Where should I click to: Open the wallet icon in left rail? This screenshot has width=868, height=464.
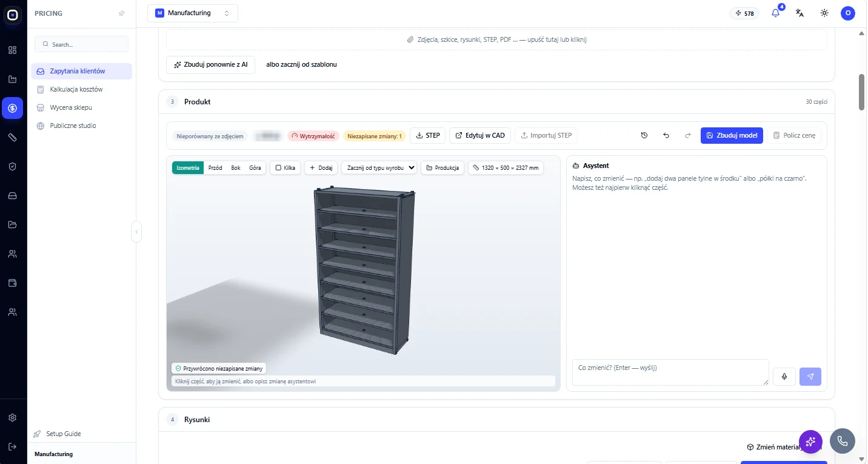coord(13,283)
